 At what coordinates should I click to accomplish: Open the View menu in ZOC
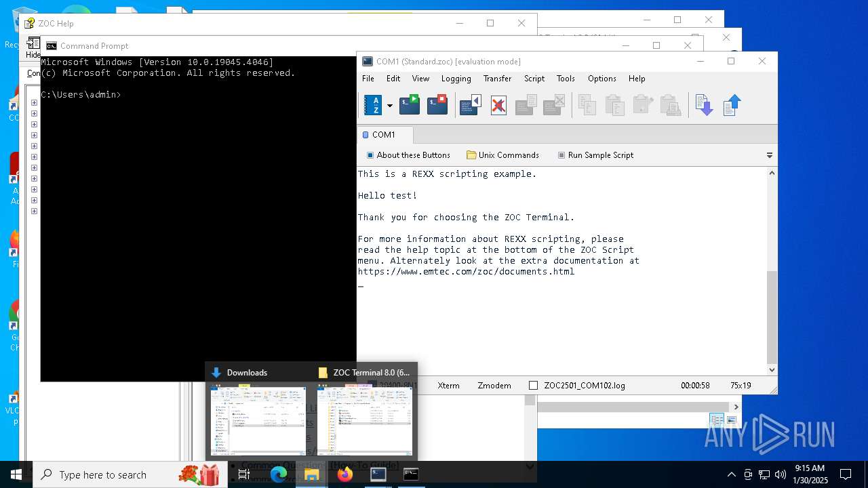pos(420,79)
